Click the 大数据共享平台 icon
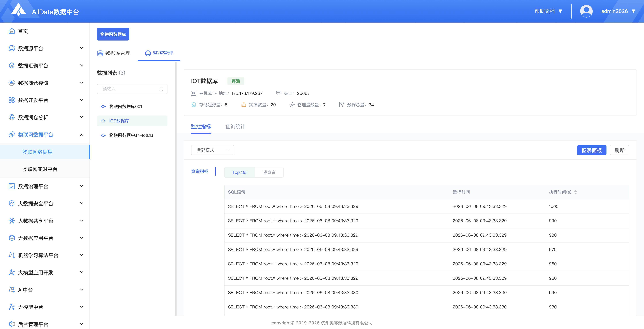Screen dimensions: 644x329 point(11,221)
